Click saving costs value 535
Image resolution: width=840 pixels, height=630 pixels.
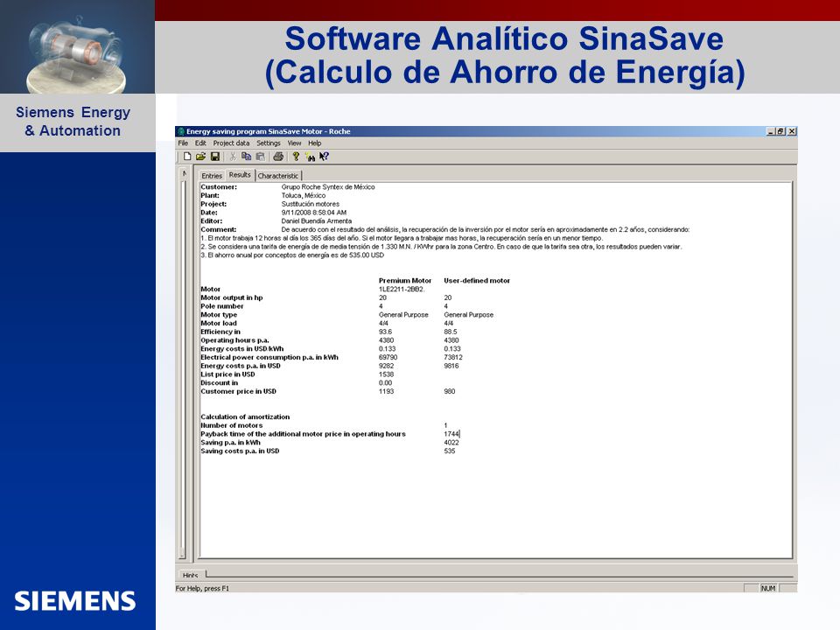tap(450, 451)
